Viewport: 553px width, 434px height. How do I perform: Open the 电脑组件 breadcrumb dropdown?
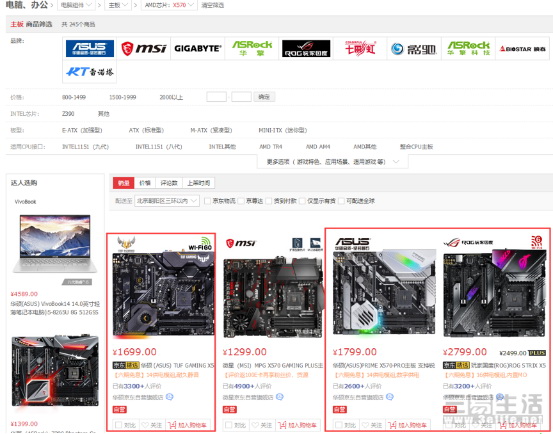coord(76,5)
